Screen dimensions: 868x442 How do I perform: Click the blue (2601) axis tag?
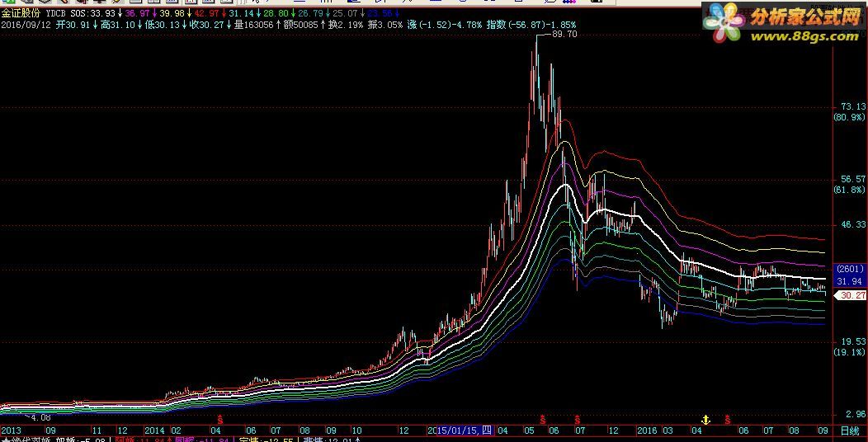coord(850,269)
